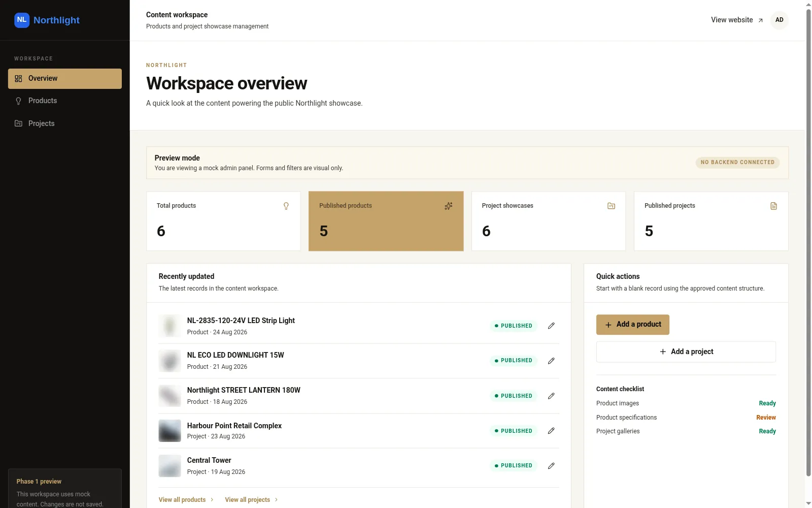Open the Project showcases stat card
Viewport: 812px width, 508px height.
coord(549,221)
